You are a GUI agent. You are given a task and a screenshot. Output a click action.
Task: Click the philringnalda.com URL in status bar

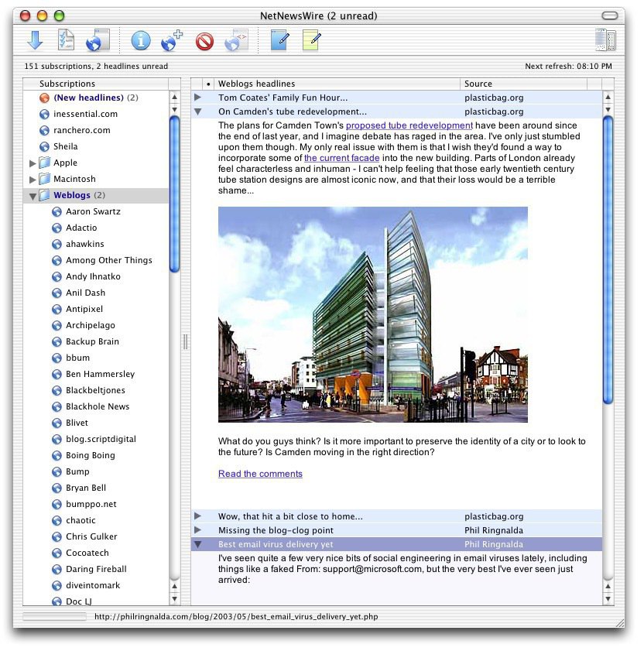(236, 616)
